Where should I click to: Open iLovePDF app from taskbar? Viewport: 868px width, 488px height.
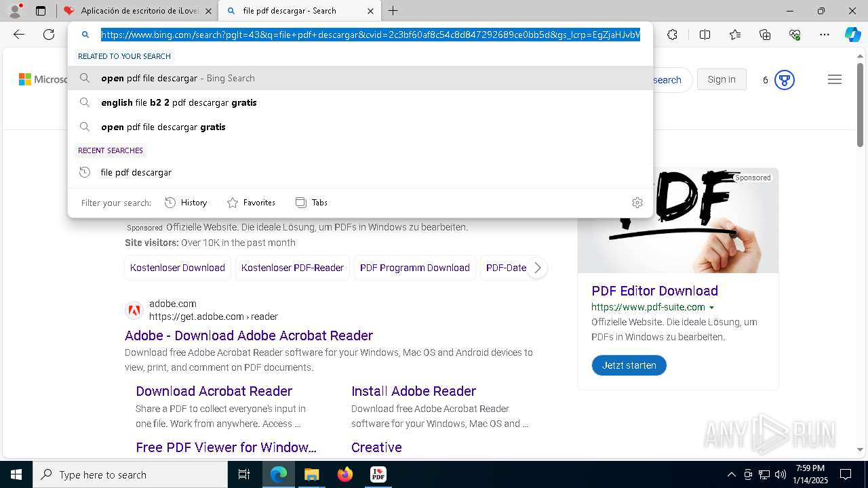pyautogui.click(x=378, y=474)
